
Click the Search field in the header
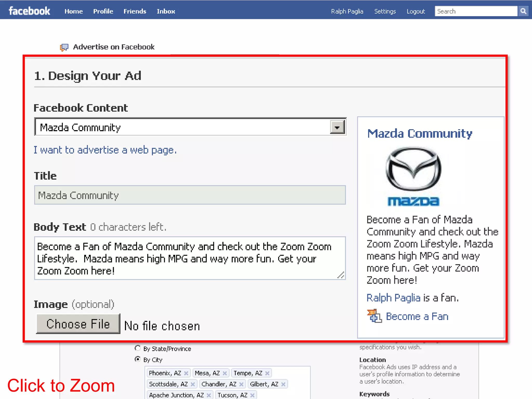476,11
